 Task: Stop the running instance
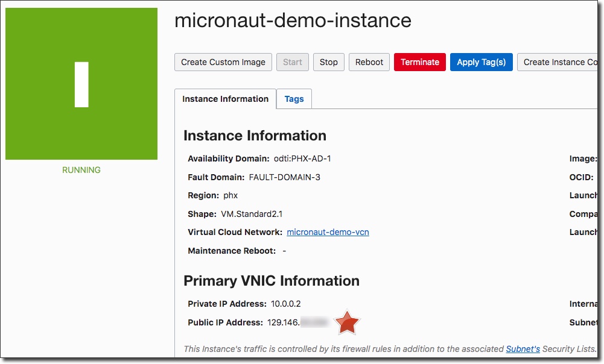329,62
